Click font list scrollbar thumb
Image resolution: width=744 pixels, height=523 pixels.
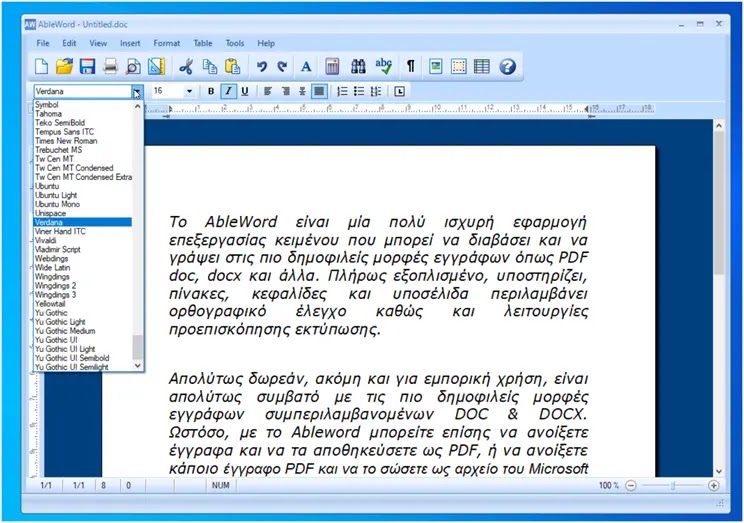coord(138,347)
